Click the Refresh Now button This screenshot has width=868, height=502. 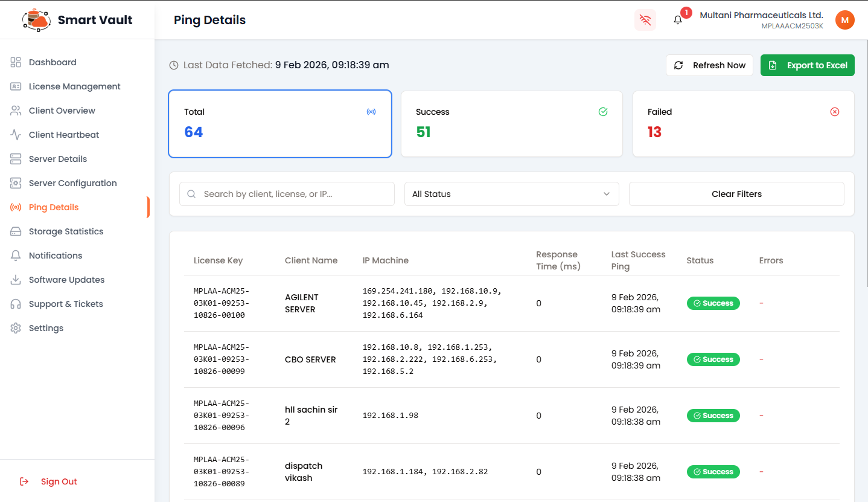click(x=709, y=65)
